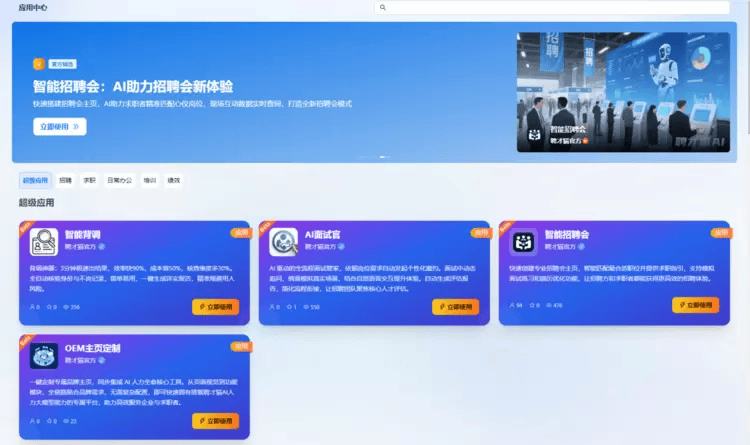Click 立即使用 button in banner

pyautogui.click(x=60, y=127)
